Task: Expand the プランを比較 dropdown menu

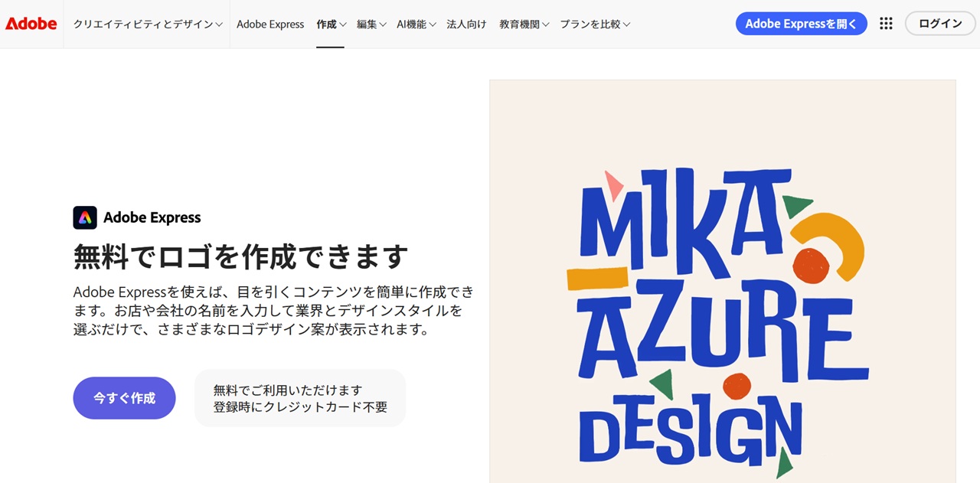Action: point(595,24)
